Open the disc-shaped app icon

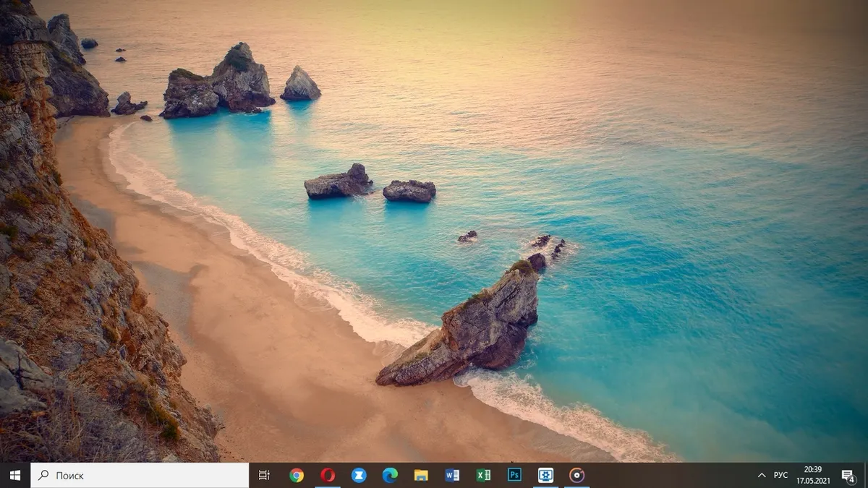[576, 475]
